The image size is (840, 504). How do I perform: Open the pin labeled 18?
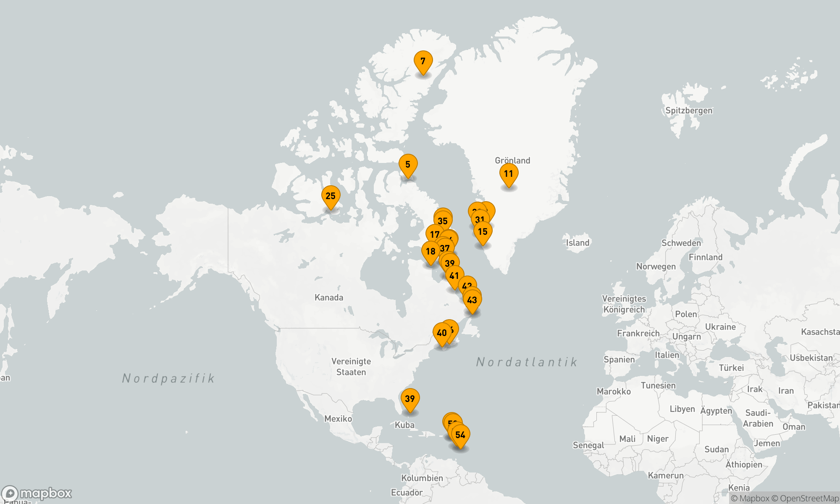tap(430, 252)
